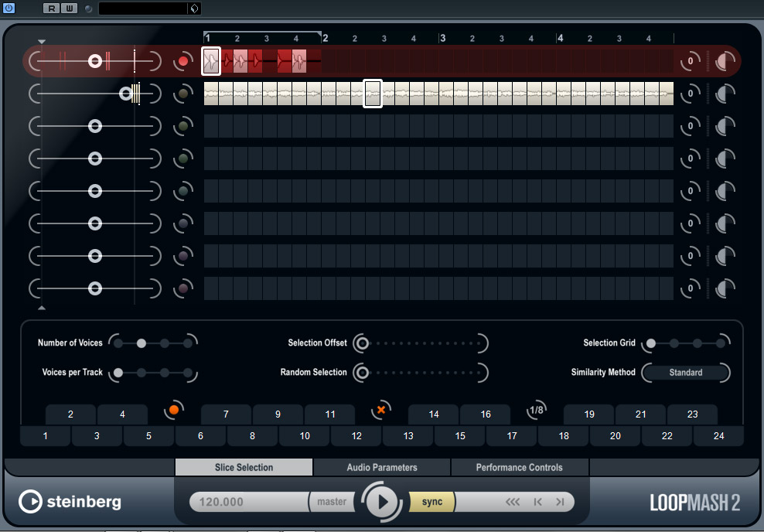Jump to next bar with >| button
The height and width of the screenshot is (532, 764).
pyautogui.click(x=561, y=502)
